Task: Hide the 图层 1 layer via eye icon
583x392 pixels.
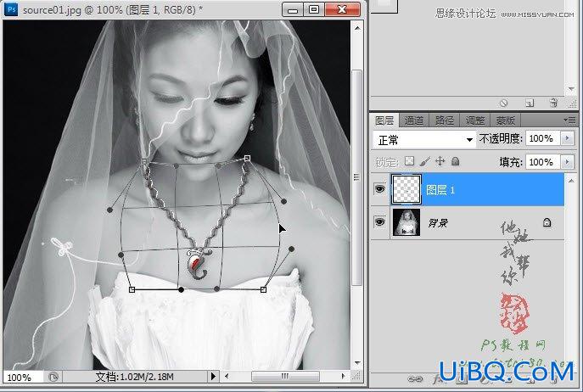Action: pos(379,189)
